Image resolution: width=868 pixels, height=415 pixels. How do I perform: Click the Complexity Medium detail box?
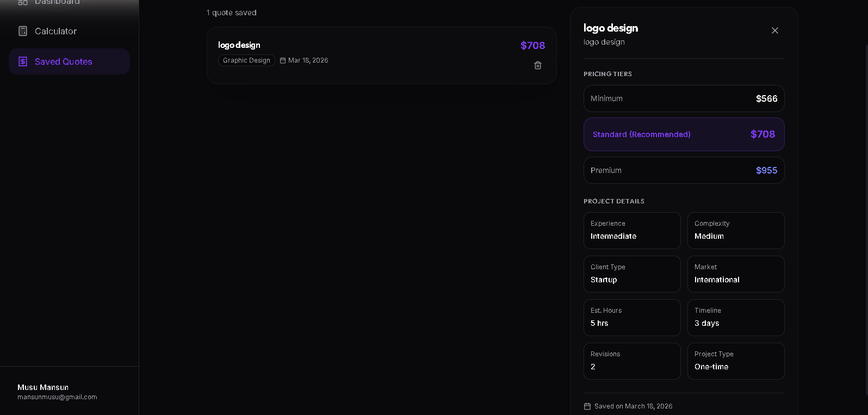point(736,231)
